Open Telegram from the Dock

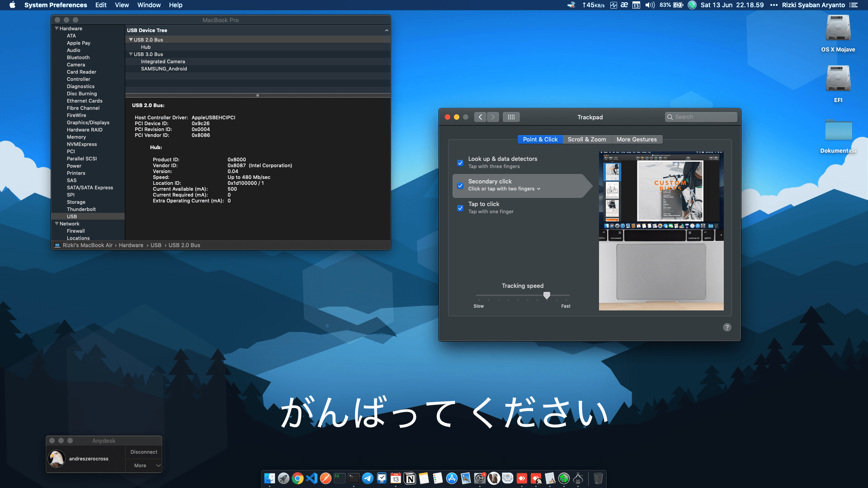pos(367,478)
